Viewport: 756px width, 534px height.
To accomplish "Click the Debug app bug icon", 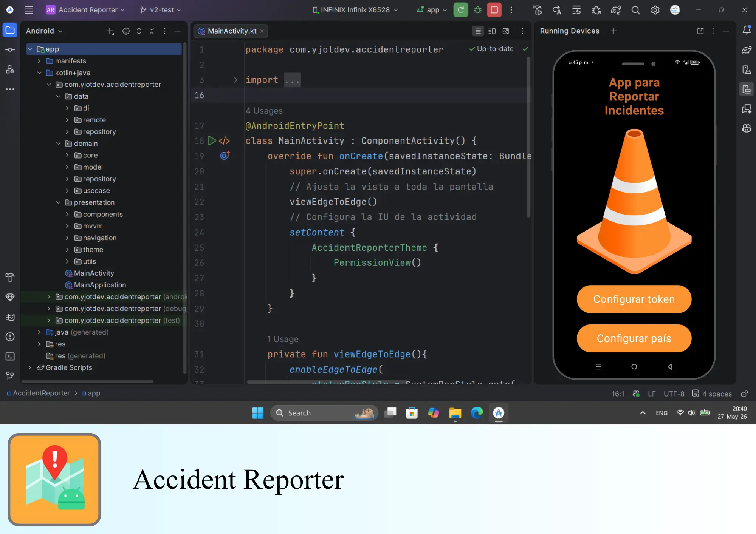I will tap(478, 10).
